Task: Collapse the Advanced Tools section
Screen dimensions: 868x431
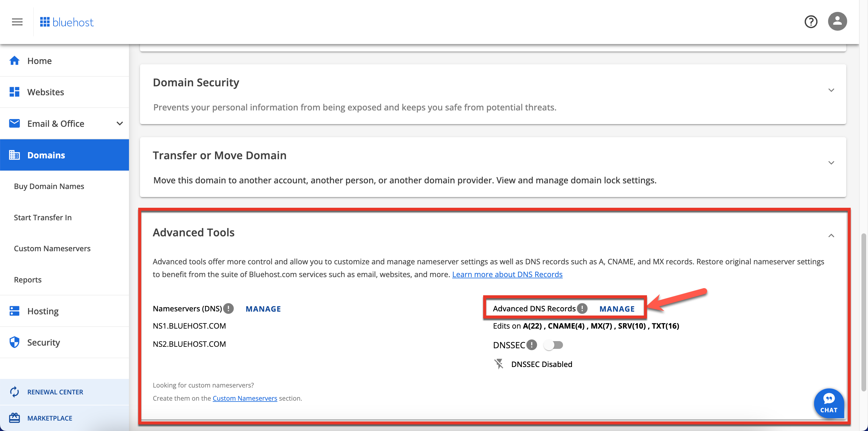Action: pos(832,235)
